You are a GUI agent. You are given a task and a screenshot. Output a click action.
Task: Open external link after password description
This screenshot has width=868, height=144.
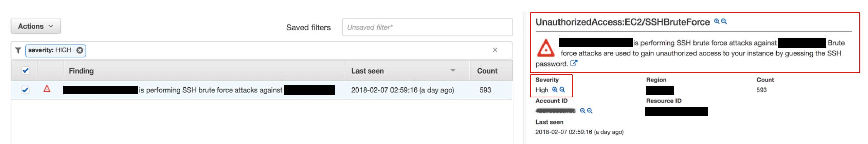(573, 63)
